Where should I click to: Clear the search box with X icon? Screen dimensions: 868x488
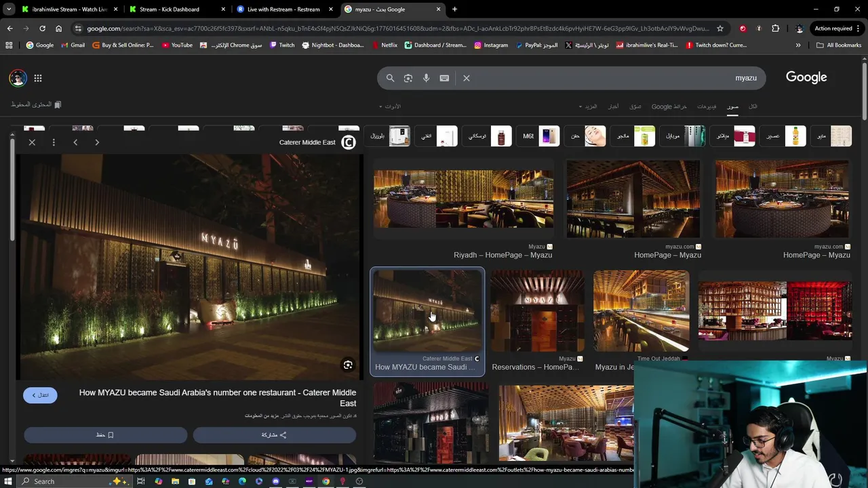(x=467, y=78)
